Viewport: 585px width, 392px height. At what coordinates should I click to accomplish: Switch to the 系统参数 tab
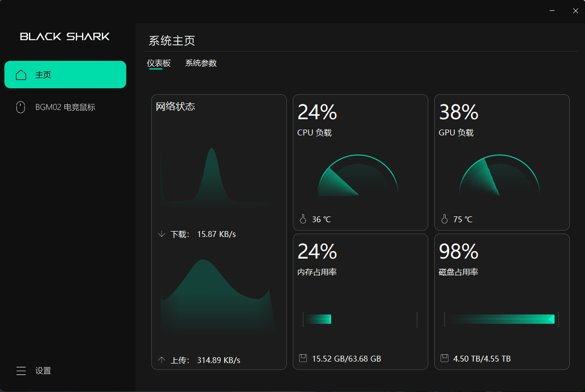click(x=201, y=63)
